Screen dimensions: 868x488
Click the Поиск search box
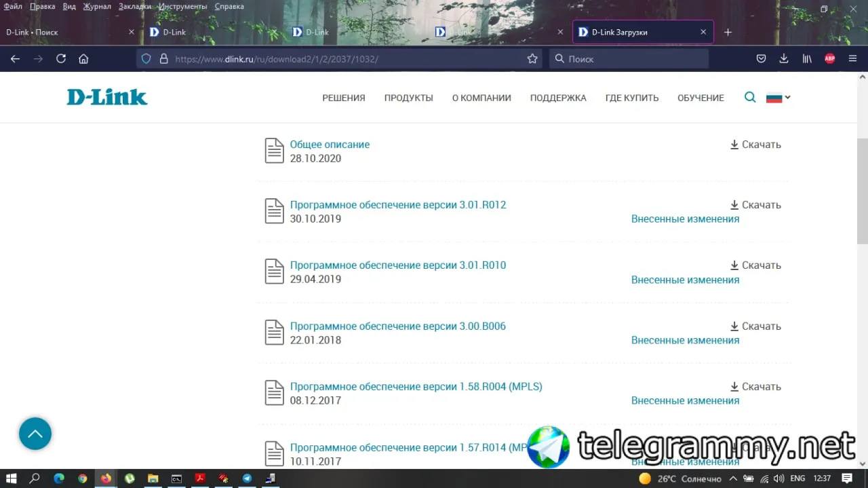(x=629, y=59)
